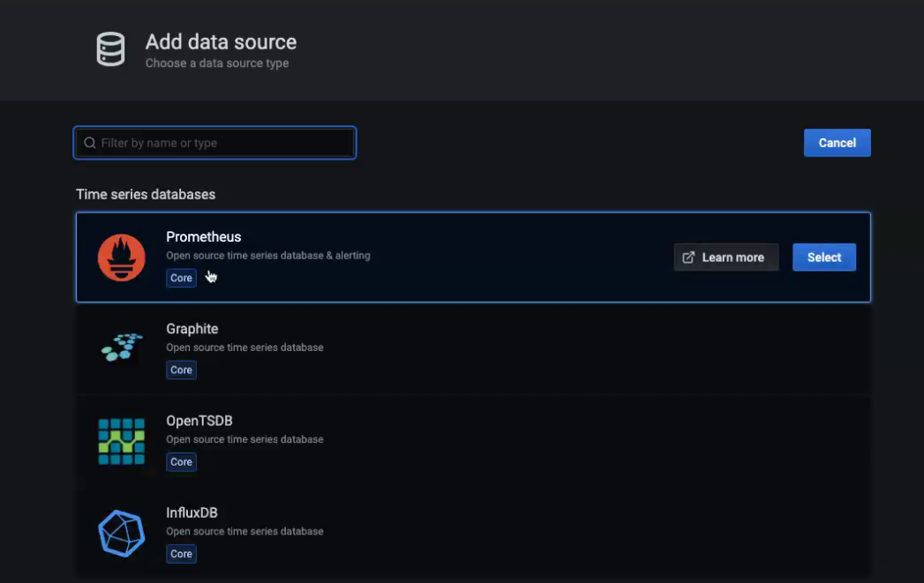
Task: Click the Core badge under Graphite
Action: tap(181, 370)
